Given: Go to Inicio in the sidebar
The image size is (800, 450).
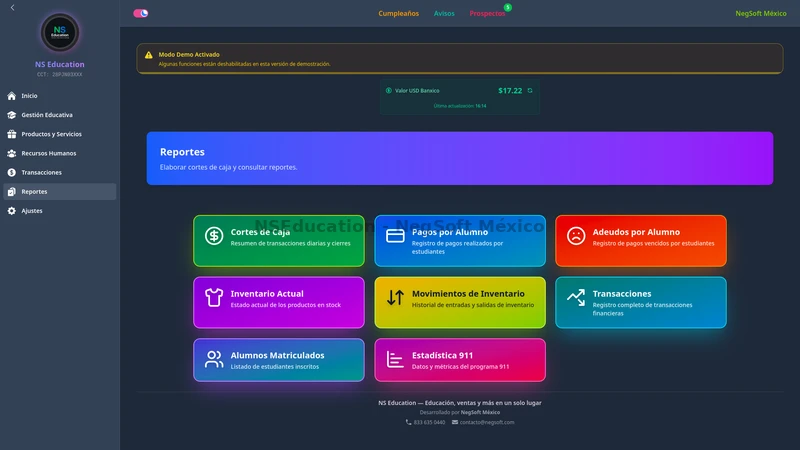Looking at the screenshot, I should 60,96.
